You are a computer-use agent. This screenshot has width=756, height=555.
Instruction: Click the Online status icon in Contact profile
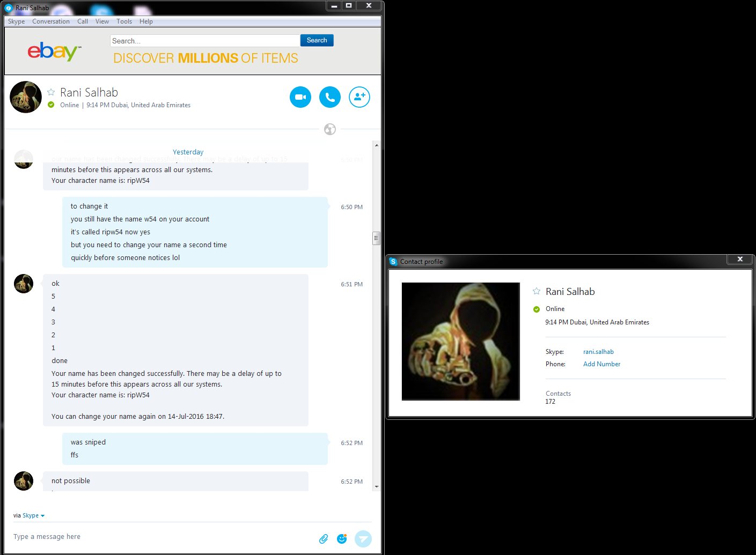click(537, 309)
